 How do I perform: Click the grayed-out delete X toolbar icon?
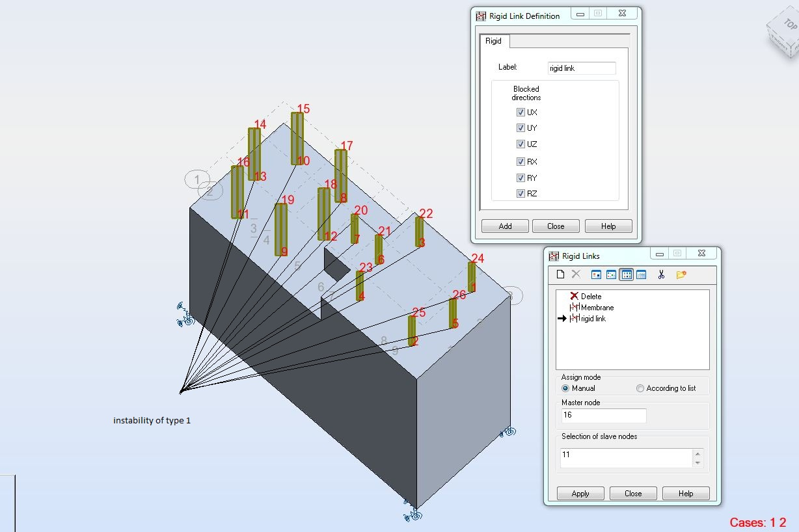click(x=576, y=274)
